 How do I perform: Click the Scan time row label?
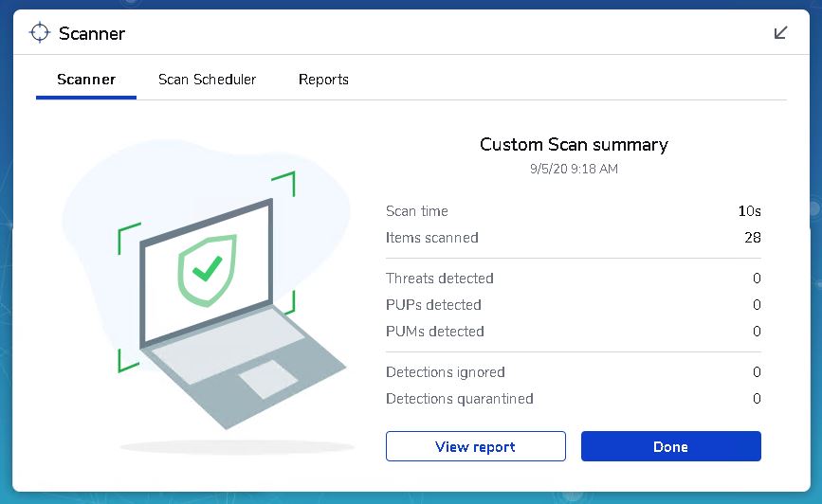click(x=417, y=211)
